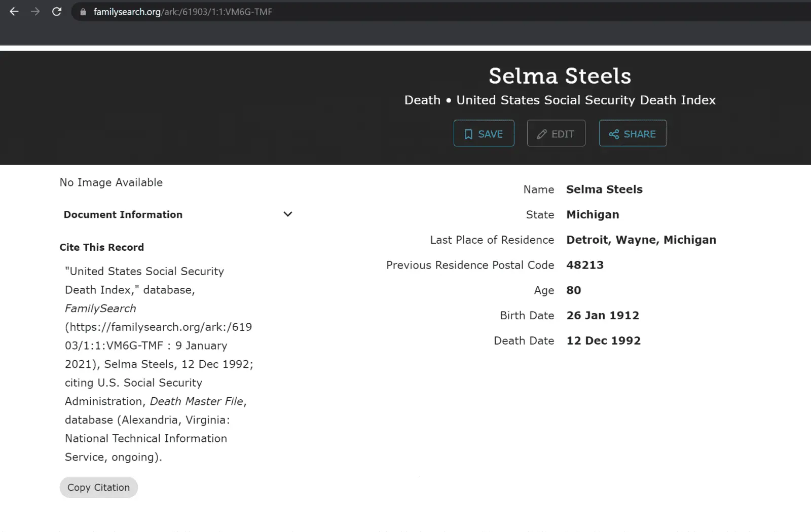Click the browser back arrow

pos(14,12)
